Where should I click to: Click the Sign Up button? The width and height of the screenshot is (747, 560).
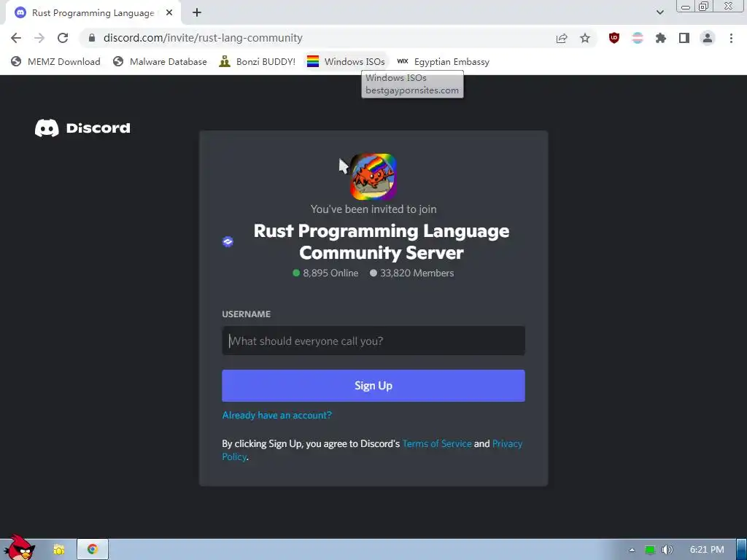click(x=373, y=386)
